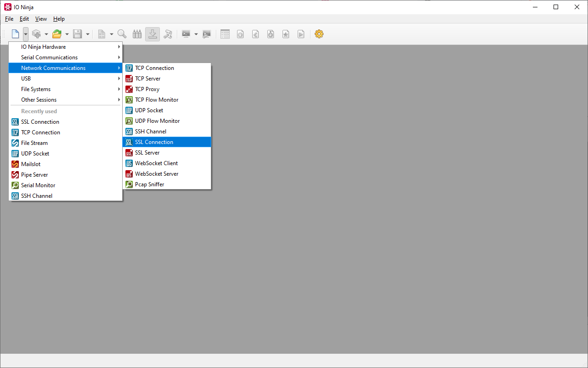Viewport: 588px width, 368px height.
Task: Click the Pcap Sniffer magnifier icon
Action: coord(129,184)
